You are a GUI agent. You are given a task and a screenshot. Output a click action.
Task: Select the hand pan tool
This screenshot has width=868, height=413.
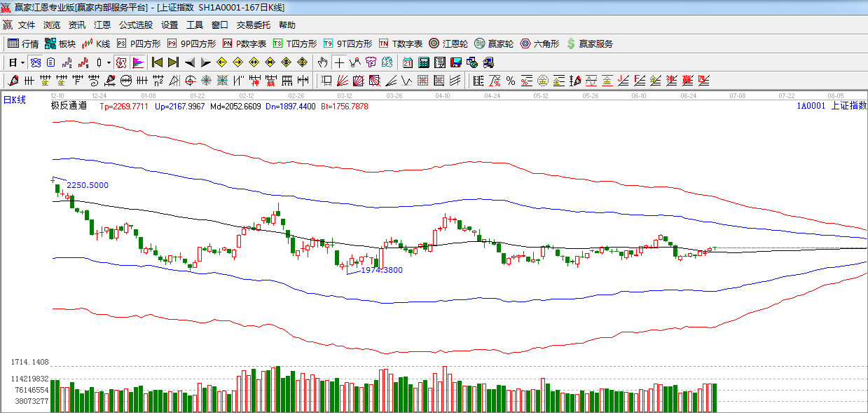click(322, 62)
